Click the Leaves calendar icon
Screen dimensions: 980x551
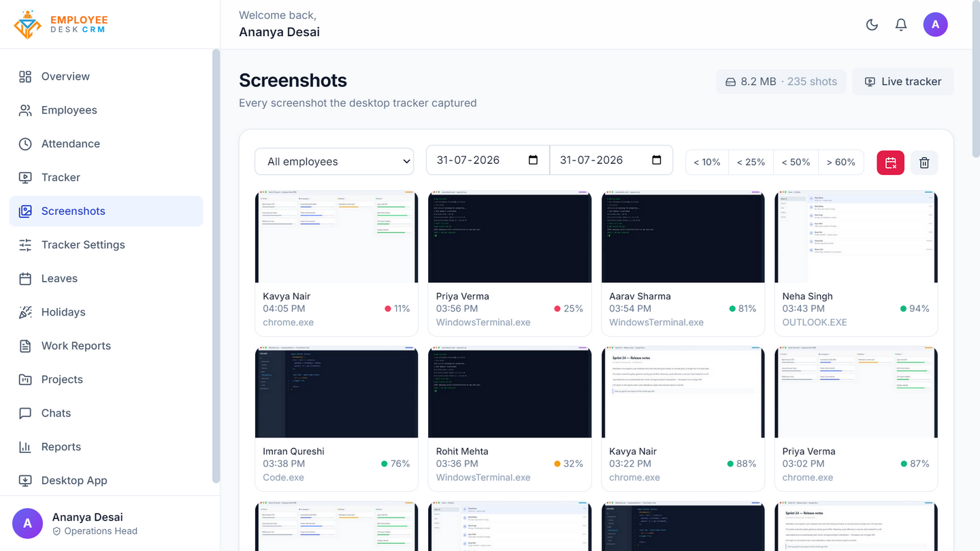coord(25,278)
